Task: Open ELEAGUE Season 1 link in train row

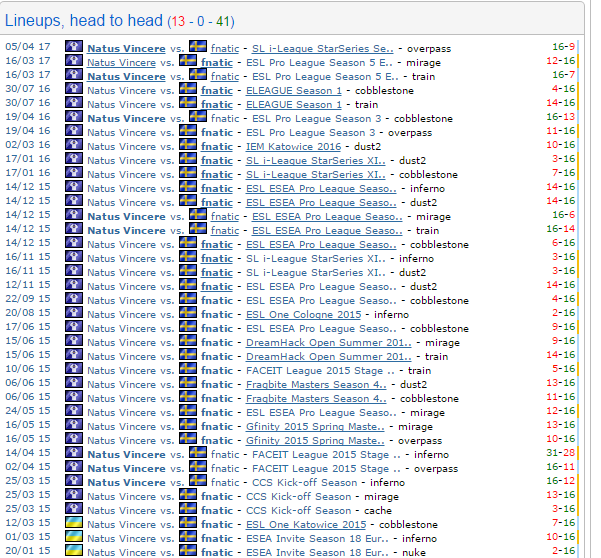Action: click(x=294, y=105)
